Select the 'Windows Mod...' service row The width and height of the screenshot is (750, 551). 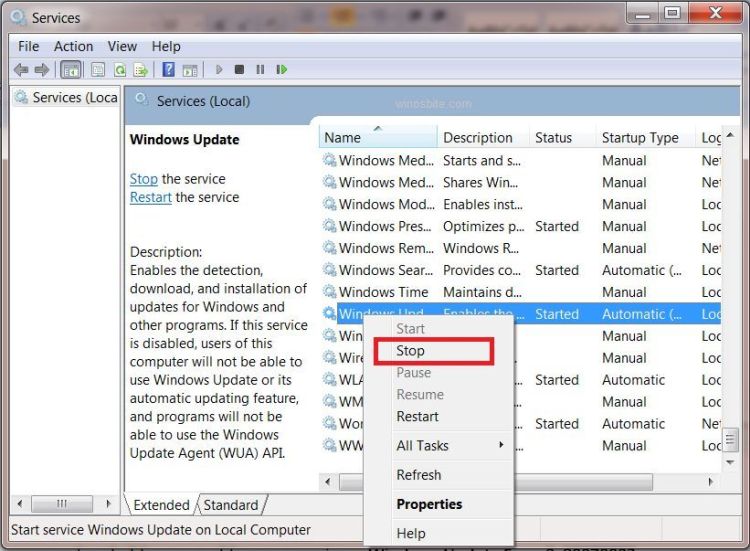click(520, 204)
